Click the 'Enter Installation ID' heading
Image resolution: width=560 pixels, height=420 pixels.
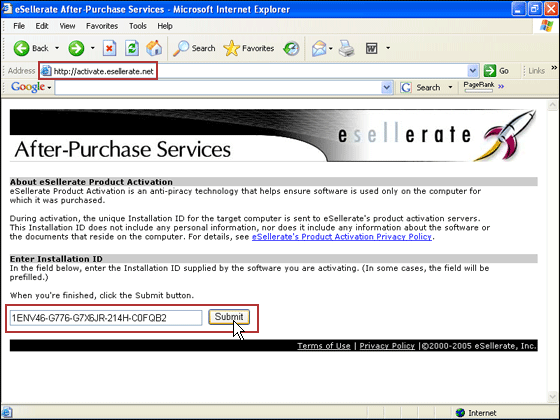click(x=56, y=259)
